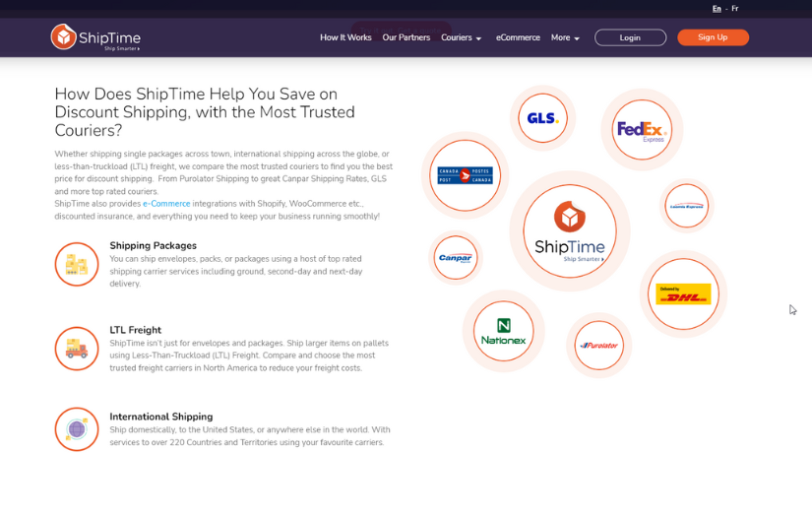
Task: Expand the More dropdown menu
Action: (565, 37)
